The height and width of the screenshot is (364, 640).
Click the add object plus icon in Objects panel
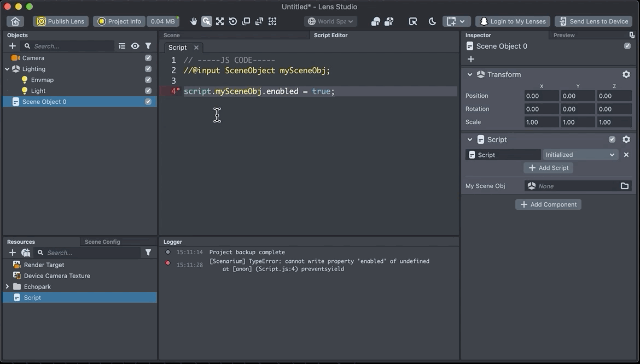(x=13, y=46)
